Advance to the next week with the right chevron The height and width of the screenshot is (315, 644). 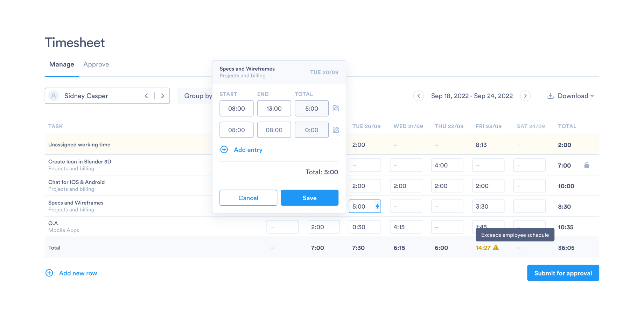[x=525, y=96]
